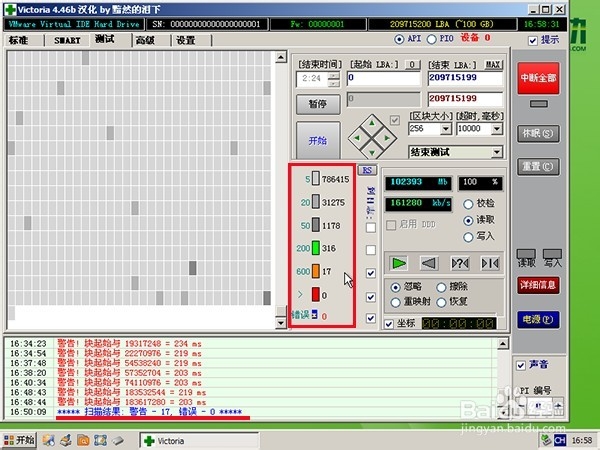
Task: Click the red slow block swatch
Action: point(316,295)
